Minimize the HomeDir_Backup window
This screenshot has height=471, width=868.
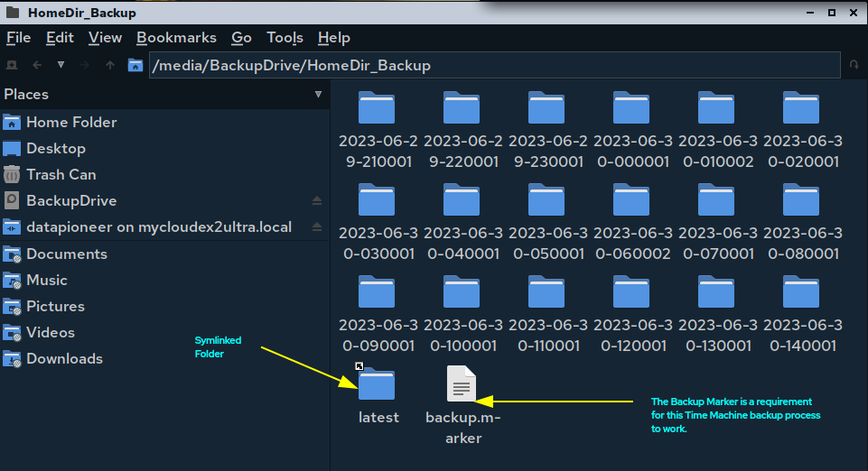(x=810, y=12)
